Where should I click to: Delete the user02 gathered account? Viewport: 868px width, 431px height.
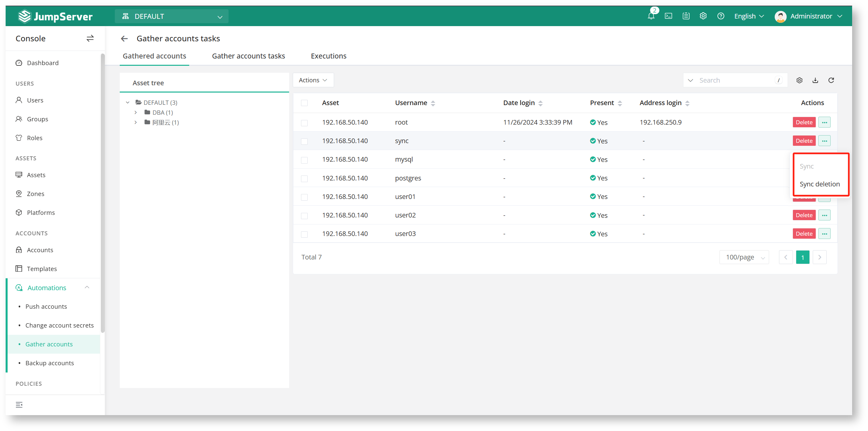click(x=804, y=215)
